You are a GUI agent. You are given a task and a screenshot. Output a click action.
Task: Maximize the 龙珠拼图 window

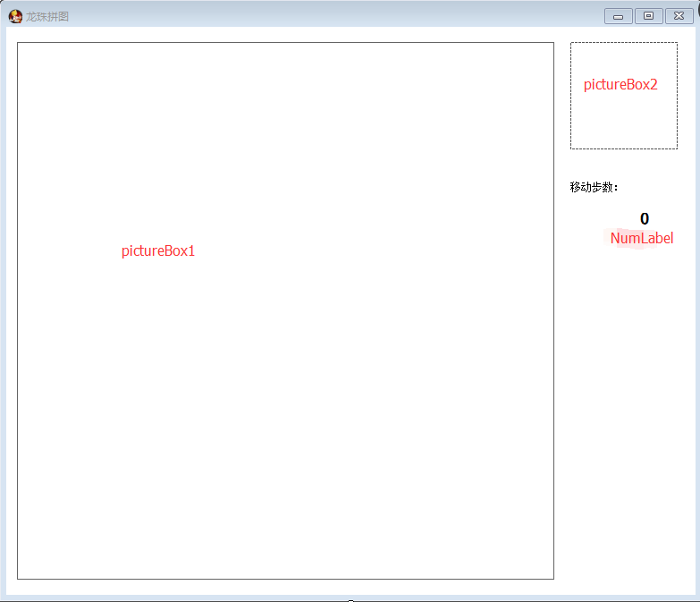click(x=649, y=16)
